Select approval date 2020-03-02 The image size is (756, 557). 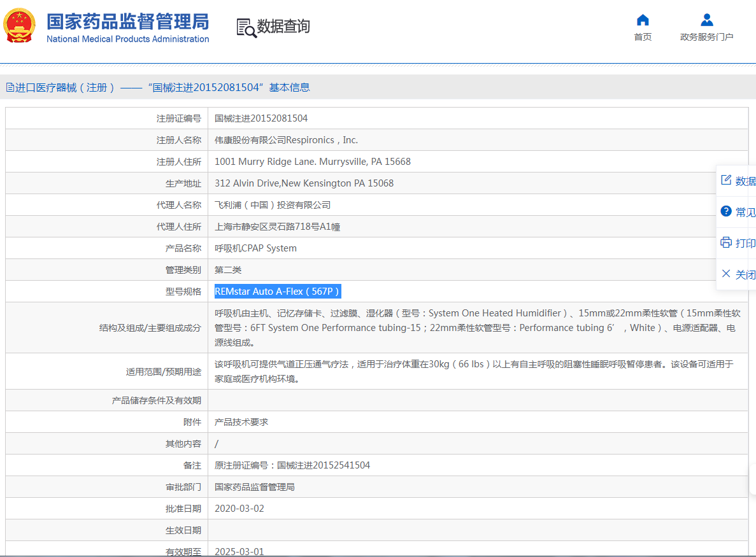pos(239,509)
